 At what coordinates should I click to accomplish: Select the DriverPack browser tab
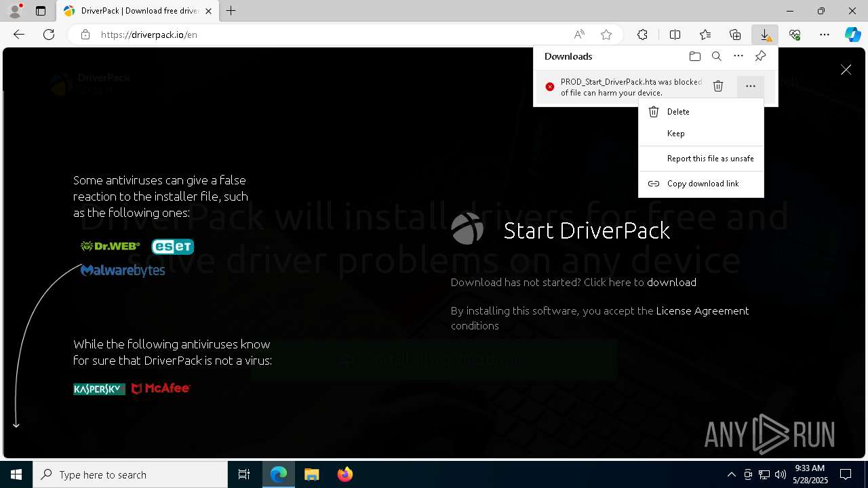click(138, 11)
